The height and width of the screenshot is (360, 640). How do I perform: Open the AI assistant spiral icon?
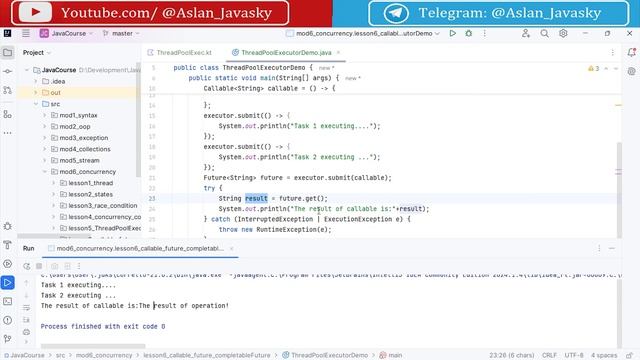[631, 71]
